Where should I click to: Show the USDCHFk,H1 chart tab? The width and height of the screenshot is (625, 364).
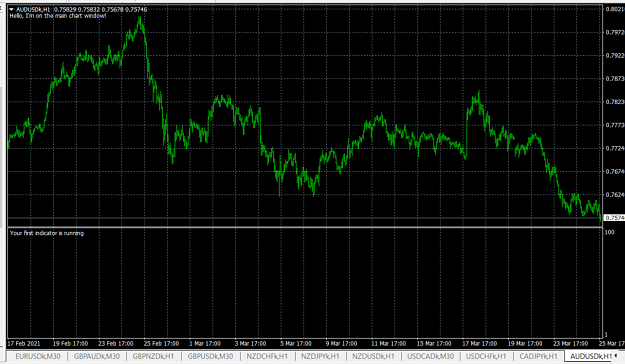pos(486,356)
